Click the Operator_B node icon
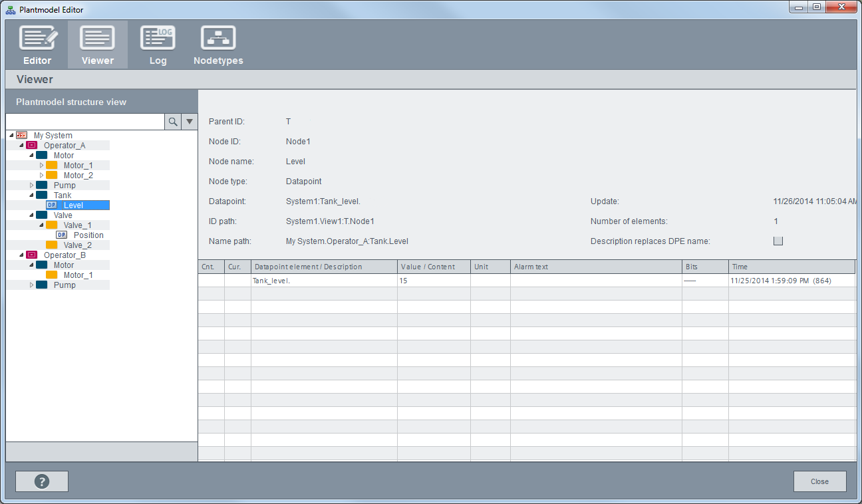 (x=31, y=255)
